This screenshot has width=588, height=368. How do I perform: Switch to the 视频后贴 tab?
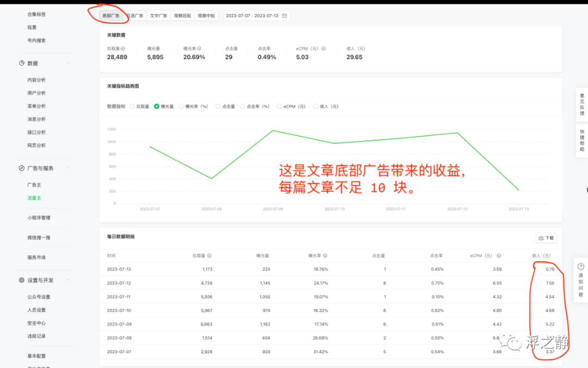pyautogui.click(x=182, y=16)
